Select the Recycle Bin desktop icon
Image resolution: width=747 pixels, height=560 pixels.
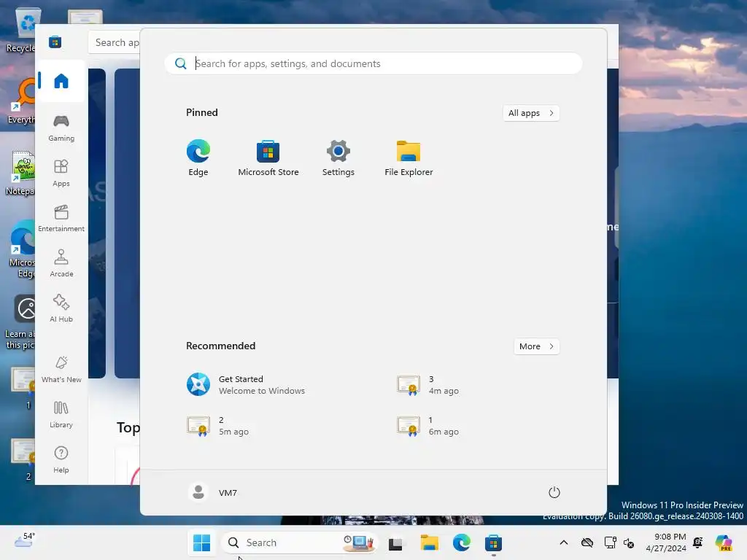coord(23,31)
